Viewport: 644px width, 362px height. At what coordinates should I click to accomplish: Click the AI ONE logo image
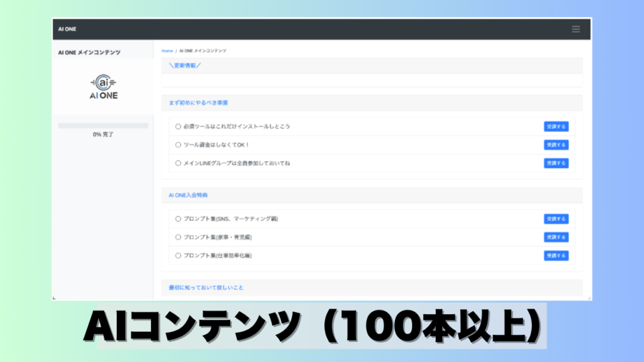click(104, 87)
